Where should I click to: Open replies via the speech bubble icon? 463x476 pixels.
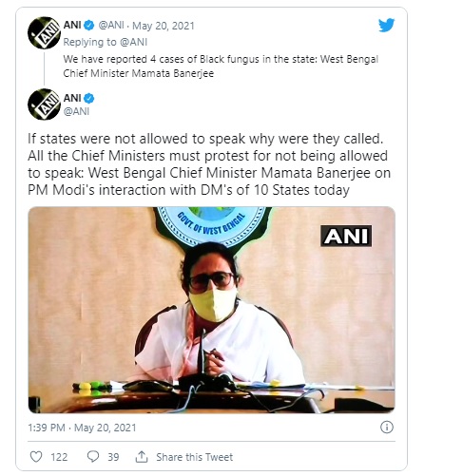click(93, 457)
